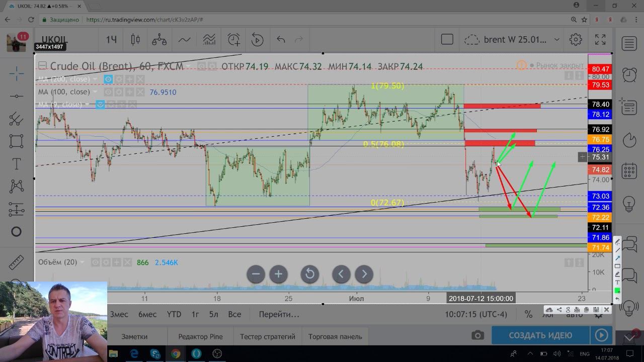The width and height of the screenshot is (644, 362).
Task: Toggle visibility of MA (9, close)
Action: click(x=100, y=105)
